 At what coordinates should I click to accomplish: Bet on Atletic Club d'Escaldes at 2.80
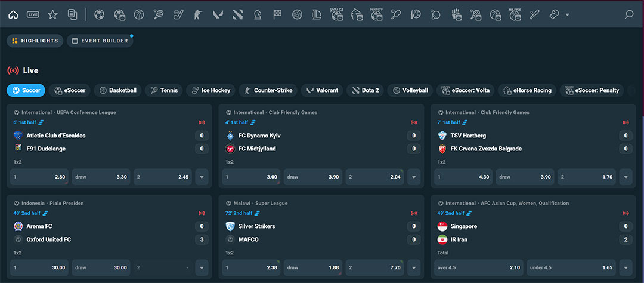(x=39, y=177)
